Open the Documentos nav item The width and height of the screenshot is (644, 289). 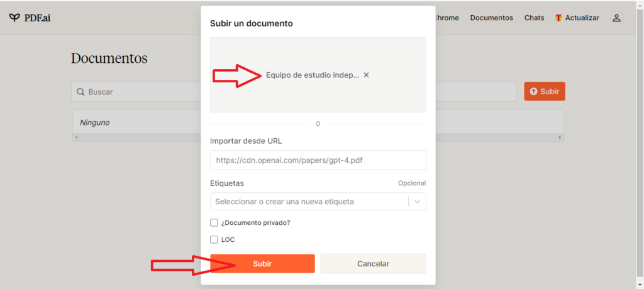pos(492,18)
